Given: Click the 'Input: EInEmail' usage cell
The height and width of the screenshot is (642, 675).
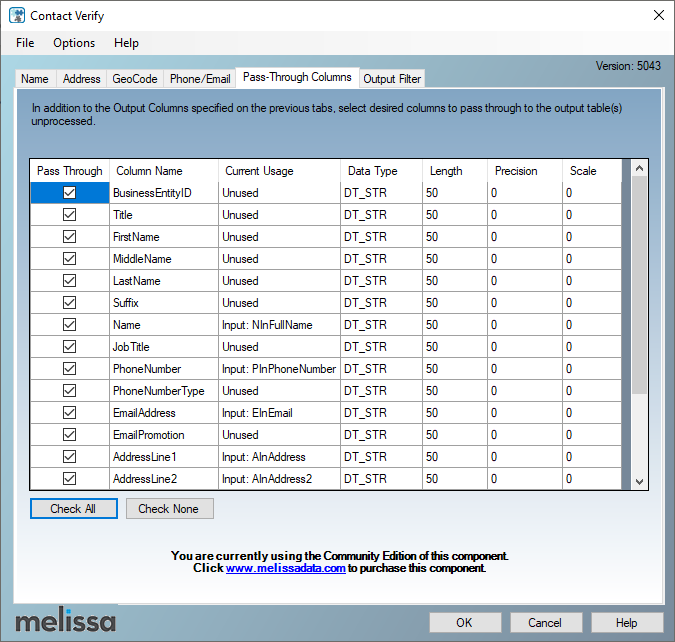Looking at the screenshot, I should (279, 412).
